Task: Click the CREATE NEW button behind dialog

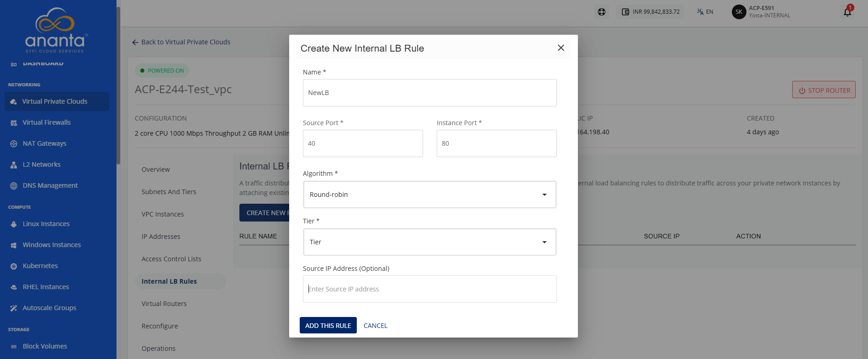Action: point(265,213)
